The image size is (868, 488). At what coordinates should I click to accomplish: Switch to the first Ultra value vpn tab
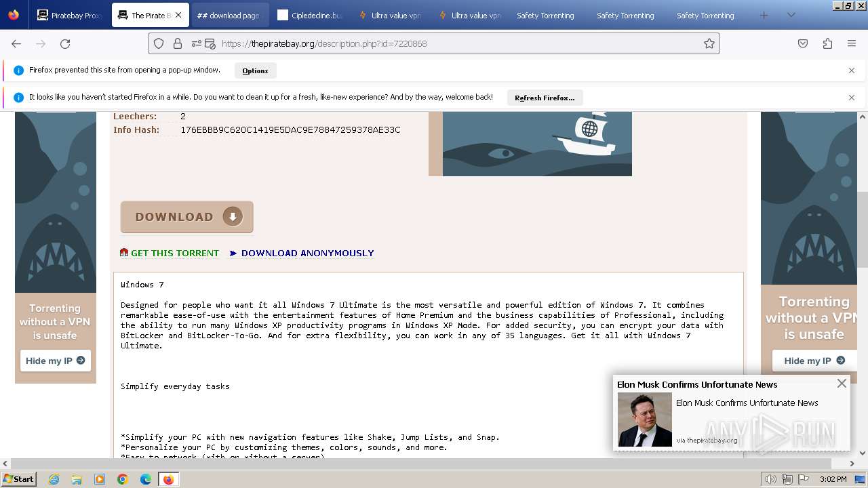click(x=390, y=15)
